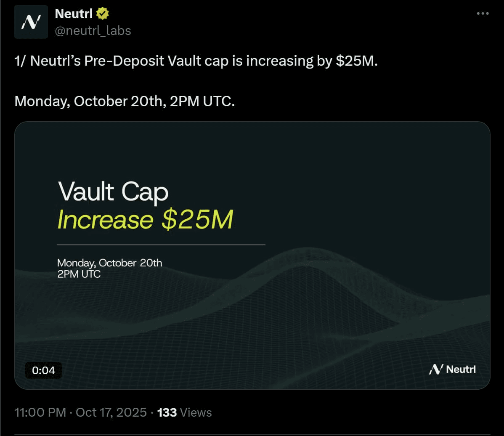Click the yellow "Increase $25M" text
This screenshot has width=504, height=436.
145,220
